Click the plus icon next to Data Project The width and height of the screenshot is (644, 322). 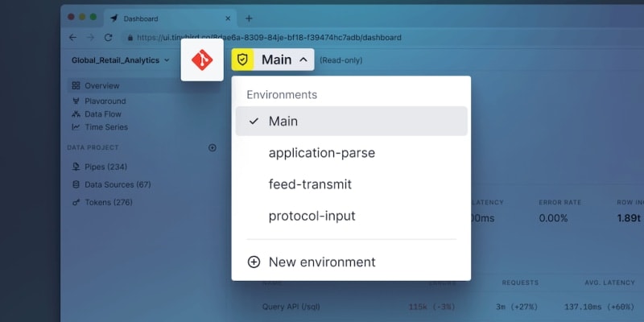213,148
